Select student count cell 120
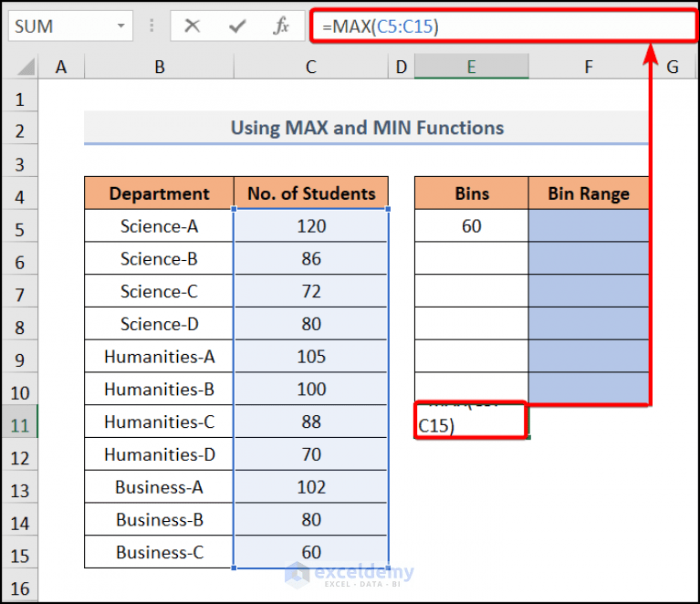 coord(311,226)
